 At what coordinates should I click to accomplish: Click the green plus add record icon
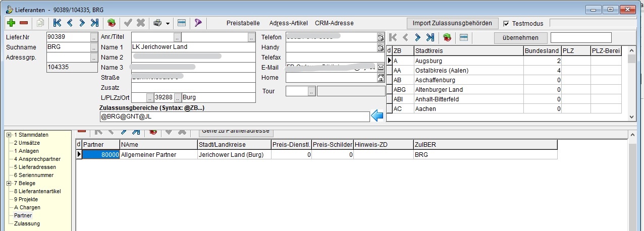point(11,23)
